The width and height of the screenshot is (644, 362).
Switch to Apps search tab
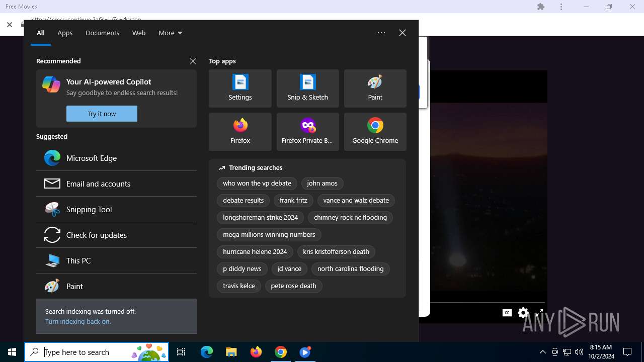click(x=65, y=33)
